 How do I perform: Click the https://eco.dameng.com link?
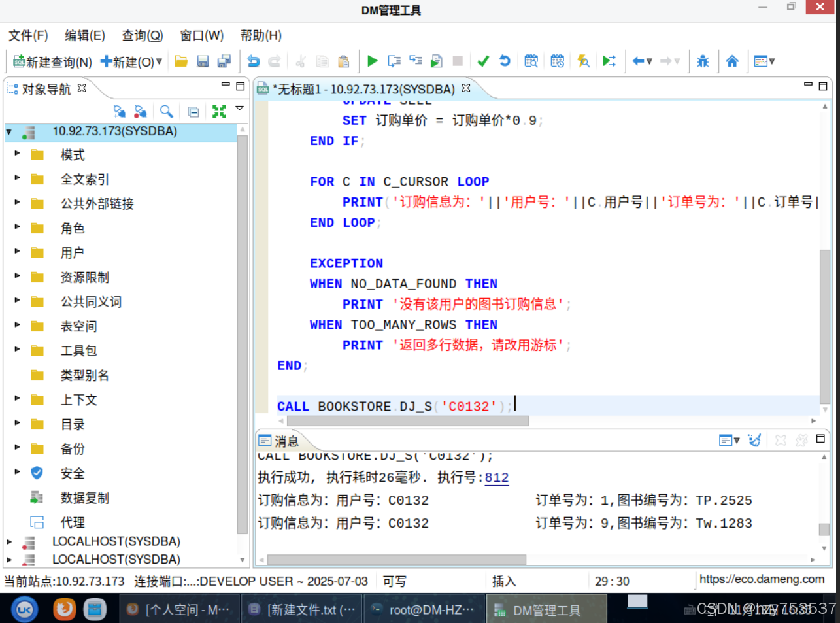pyautogui.click(x=762, y=579)
